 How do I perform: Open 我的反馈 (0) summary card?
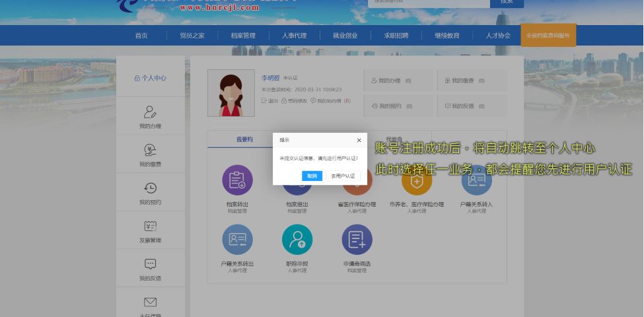click(x=472, y=106)
